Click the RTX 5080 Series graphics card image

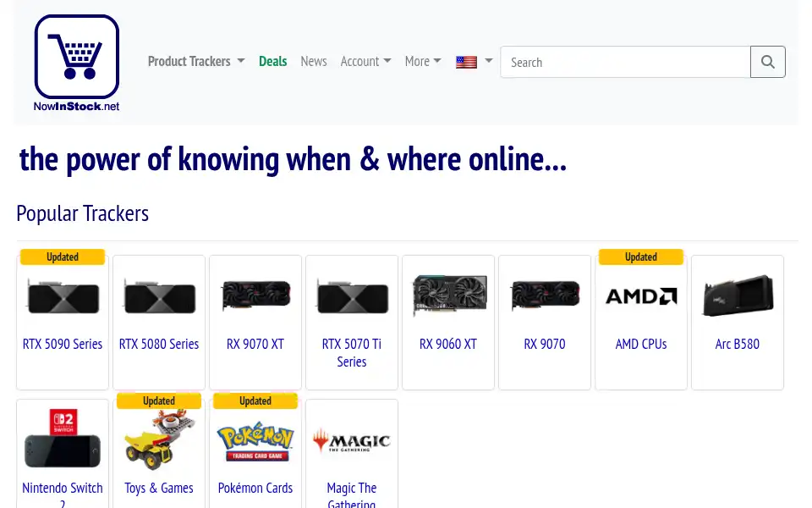(x=159, y=297)
